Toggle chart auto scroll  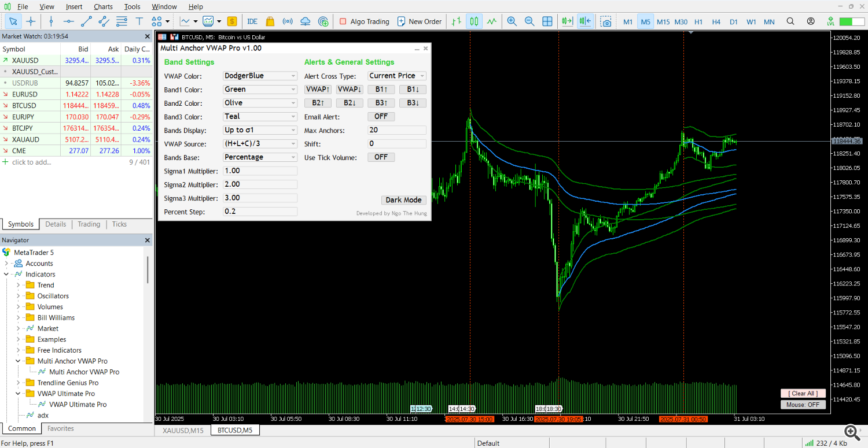[x=567, y=21]
